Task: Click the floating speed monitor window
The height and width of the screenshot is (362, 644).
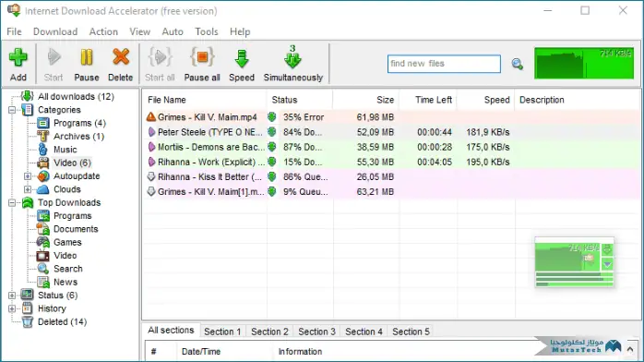Action: 574,262
